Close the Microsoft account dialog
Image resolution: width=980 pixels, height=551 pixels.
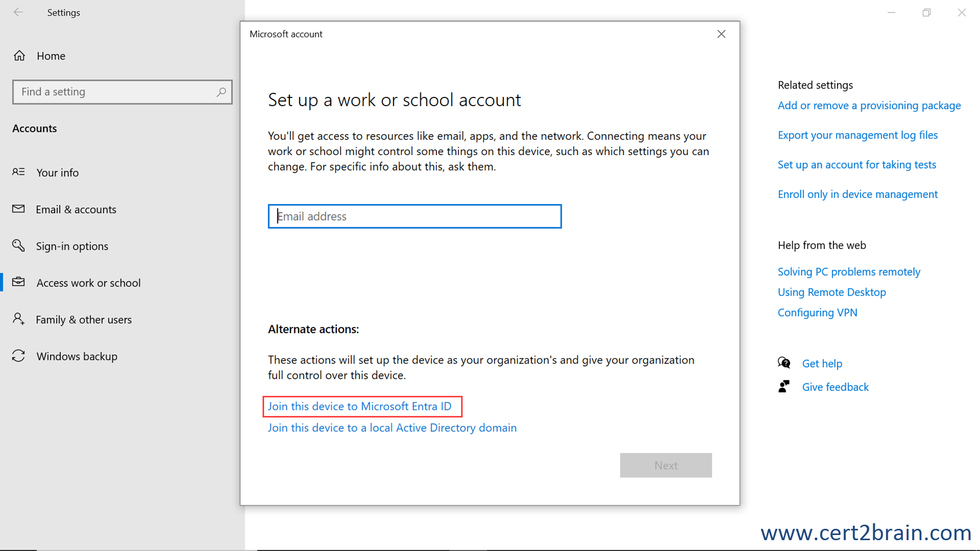coord(721,34)
